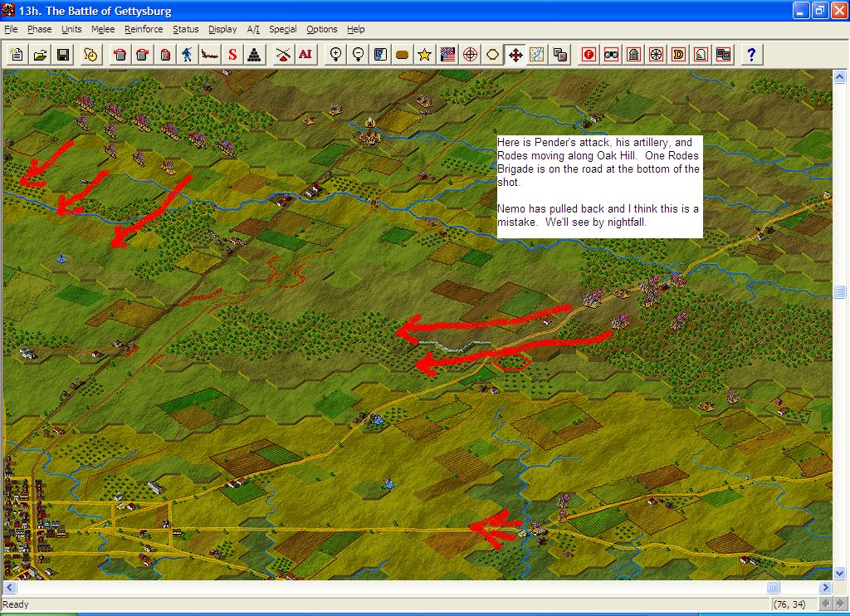Screen dimensions: 850x616
Task: Click the gold star objectives icon
Action: (425, 54)
